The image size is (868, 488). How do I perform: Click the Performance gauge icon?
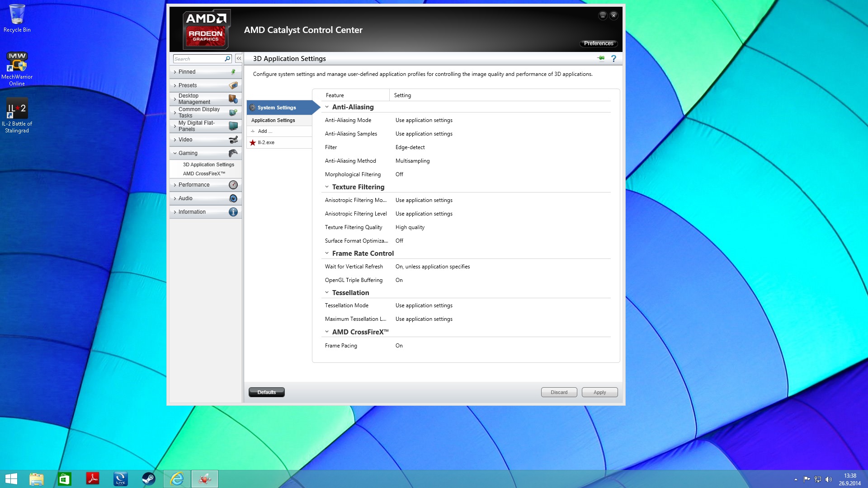point(233,185)
